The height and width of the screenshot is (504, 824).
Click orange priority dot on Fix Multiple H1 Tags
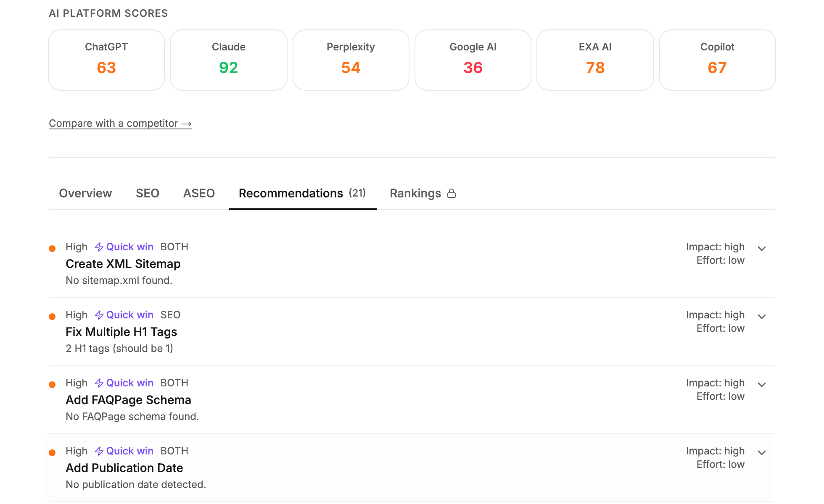point(52,317)
